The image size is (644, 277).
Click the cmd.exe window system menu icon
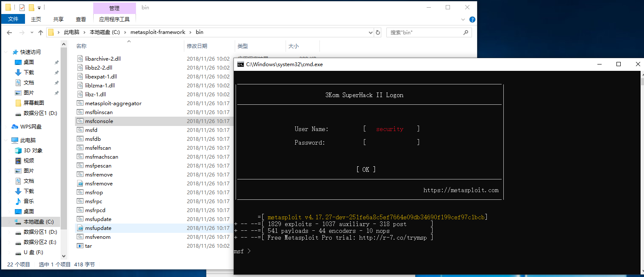point(240,64)
